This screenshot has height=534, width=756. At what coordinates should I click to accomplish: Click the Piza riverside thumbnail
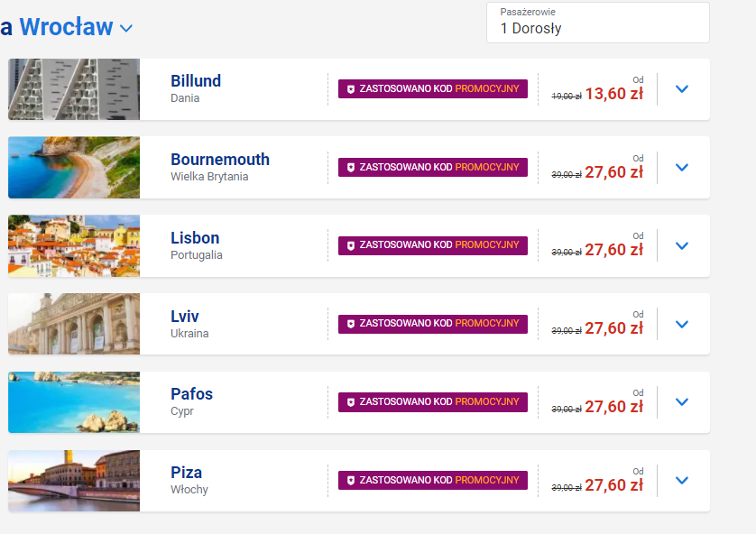(74, 481)
